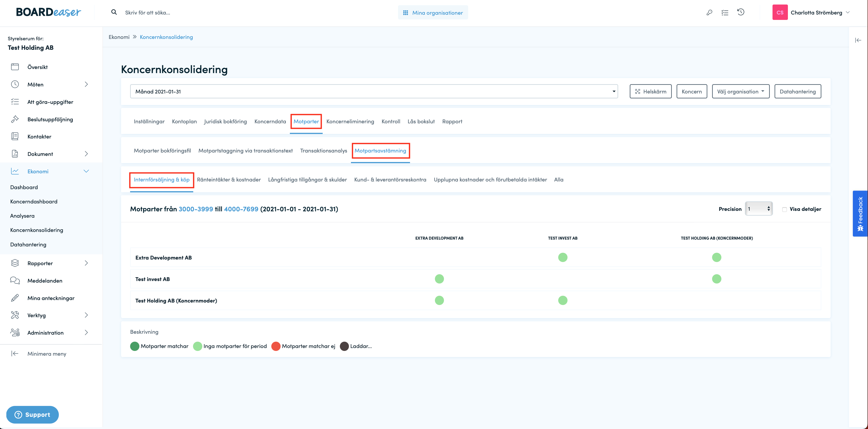868x429 pixels.
Task: Follow the 4000-7699 account range link
Action: (241, 209)
